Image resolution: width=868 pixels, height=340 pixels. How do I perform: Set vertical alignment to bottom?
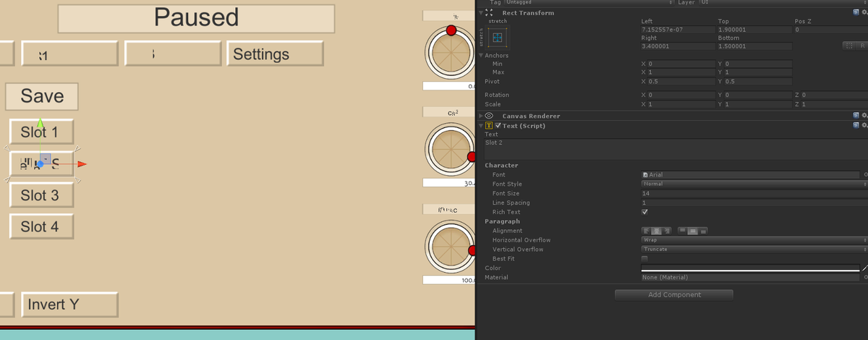702,231
